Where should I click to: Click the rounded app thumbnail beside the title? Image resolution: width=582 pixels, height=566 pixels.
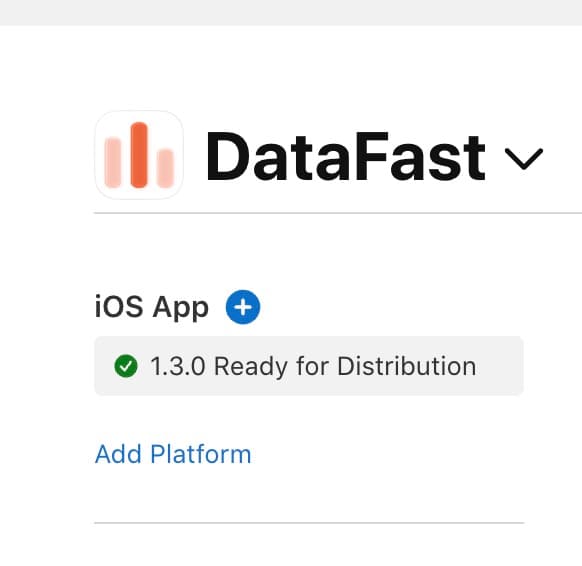click(139, 155)
